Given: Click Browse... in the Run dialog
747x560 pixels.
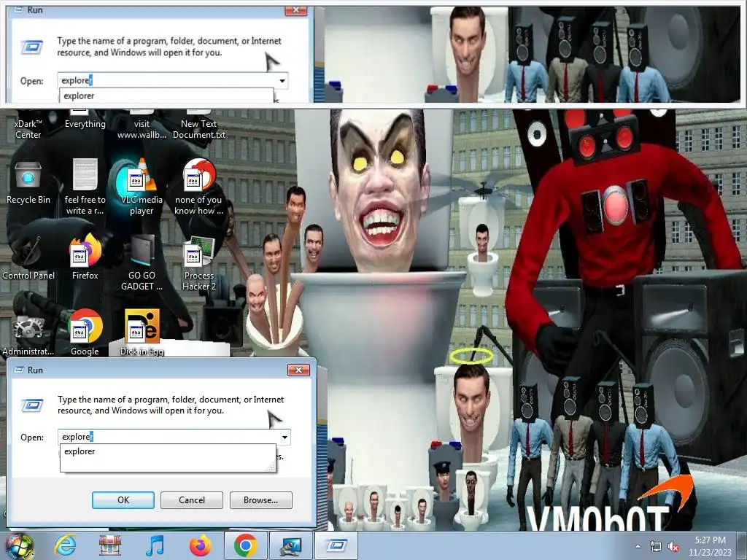Looking at the screenshot, I should pyautogui.click(x=260, y=500).
